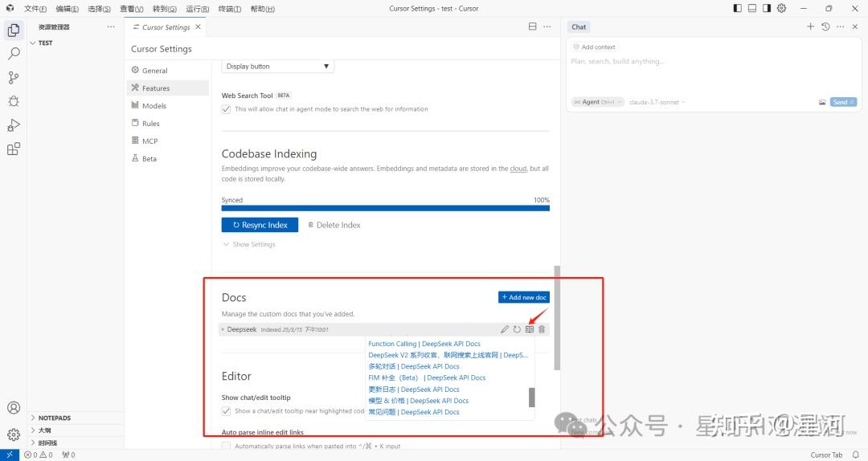The width and height of the screenshot is (868, 461).
Task: Open the Manage gear in activity bar
Action: 14,435
